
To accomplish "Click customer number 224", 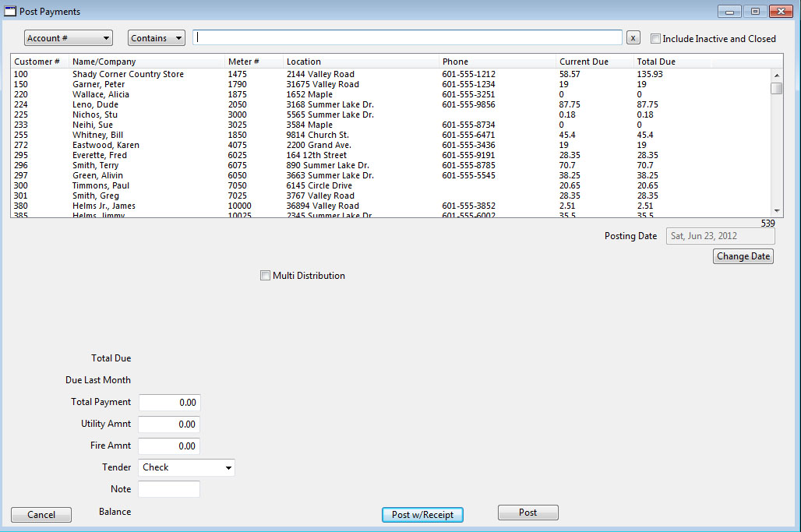I will (21, 104).
